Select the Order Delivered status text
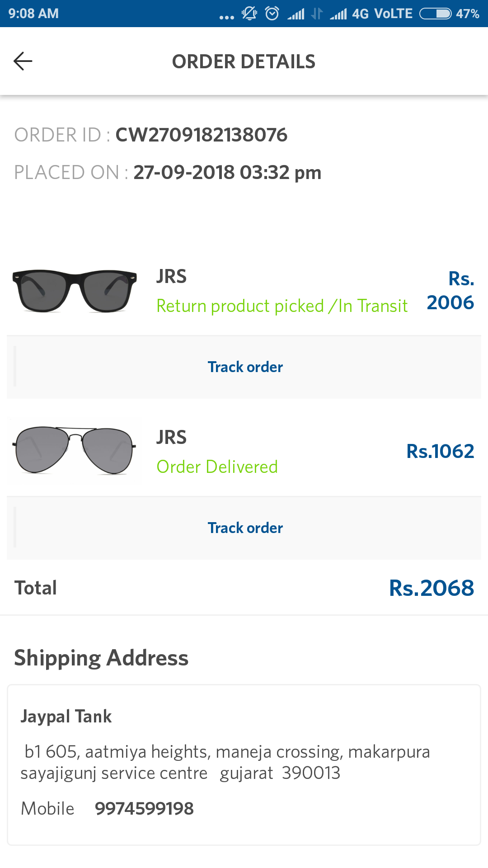The image size is (488, 868). 217,467
